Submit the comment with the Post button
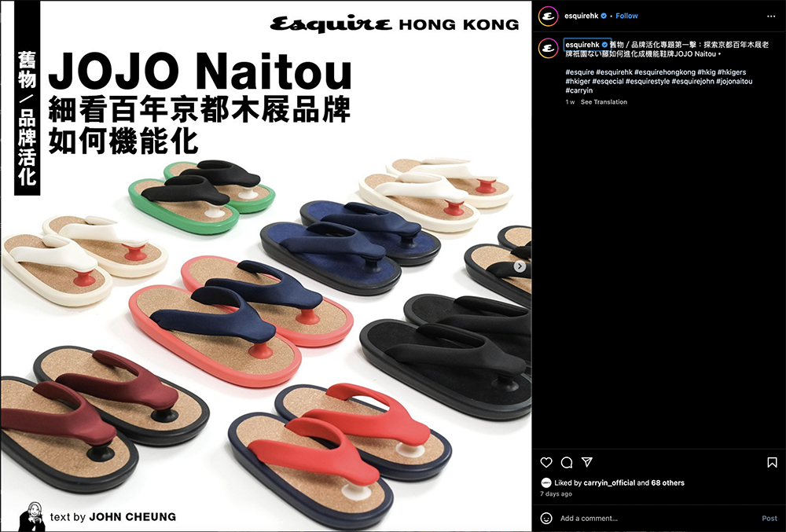Image resolution: width=786 pixels, height=532 pixels. coord(769,519)
